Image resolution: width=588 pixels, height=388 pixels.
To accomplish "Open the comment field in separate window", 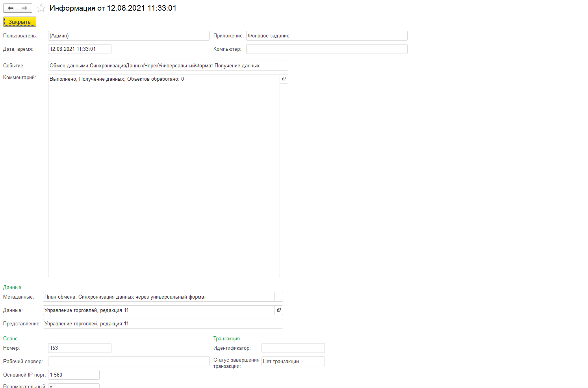I will (284, 79).
